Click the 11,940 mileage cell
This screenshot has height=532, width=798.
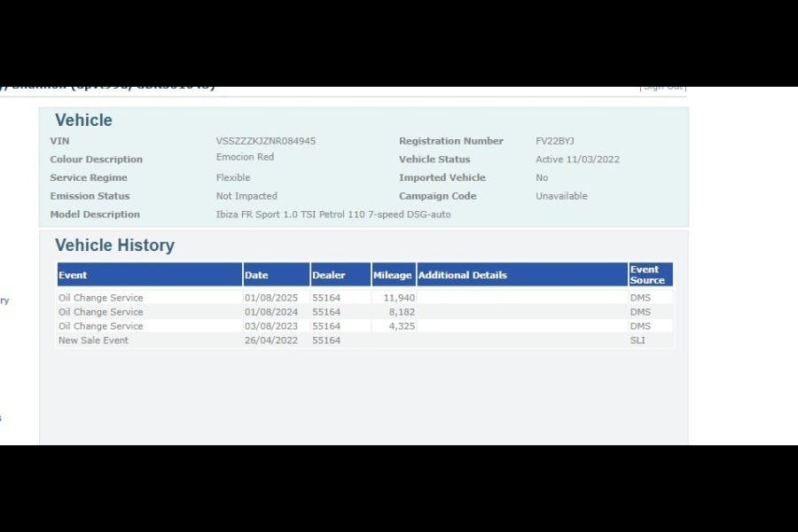(x=399, y=298)
